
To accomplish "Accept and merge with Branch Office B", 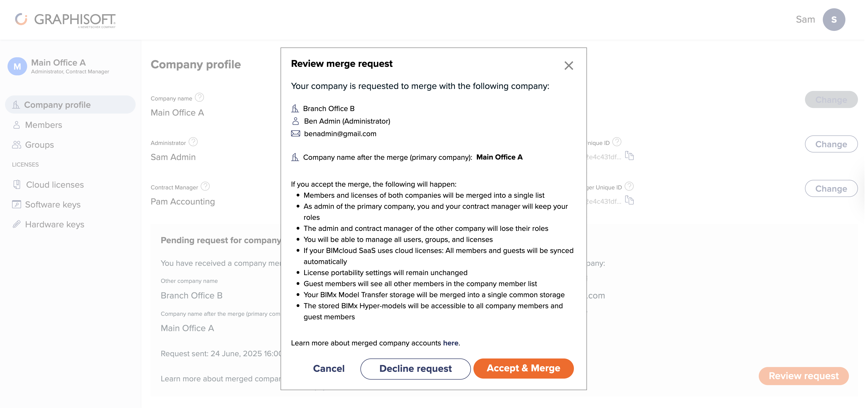I will (x=523, y=368).
